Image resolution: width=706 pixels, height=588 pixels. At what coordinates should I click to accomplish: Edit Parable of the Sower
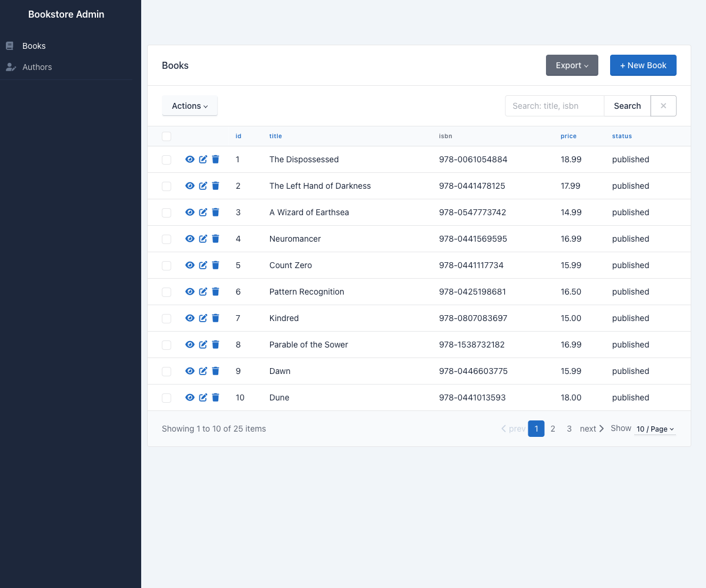pyautogui.click(x=203, y=345)
